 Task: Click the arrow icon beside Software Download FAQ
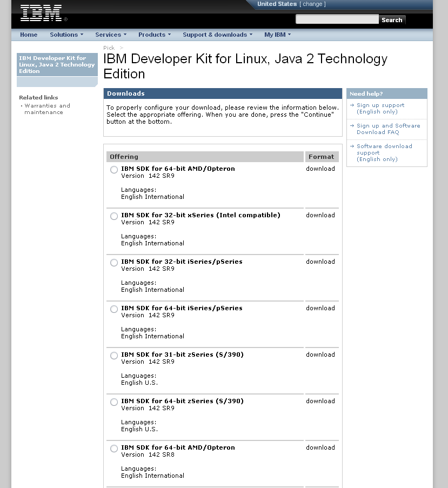[352, 126]
